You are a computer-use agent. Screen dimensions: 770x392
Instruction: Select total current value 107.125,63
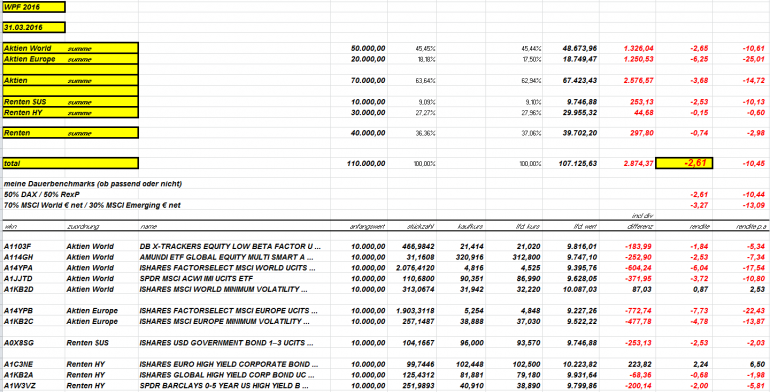pyautogui.click(x=578, y=163)
